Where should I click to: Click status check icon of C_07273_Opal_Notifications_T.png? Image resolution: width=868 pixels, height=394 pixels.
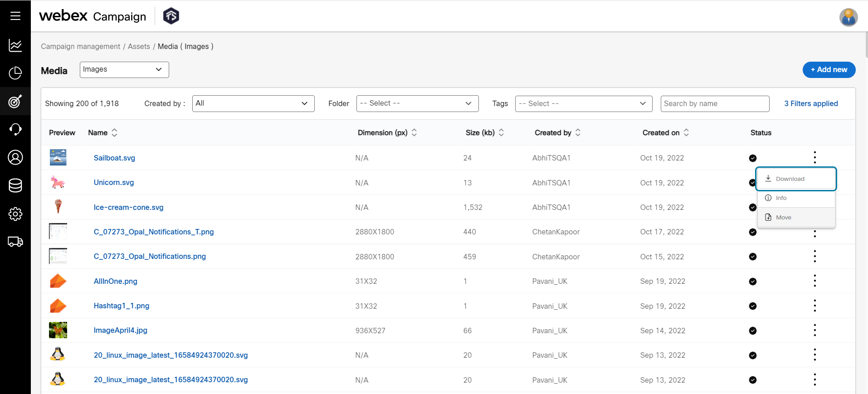(753, 232)
